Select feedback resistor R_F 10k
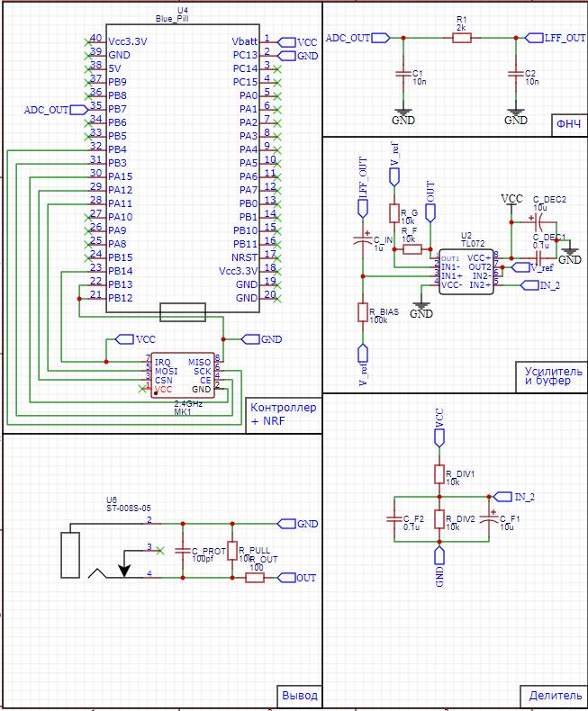The image size is (588, 711). [x=412, y=249]
